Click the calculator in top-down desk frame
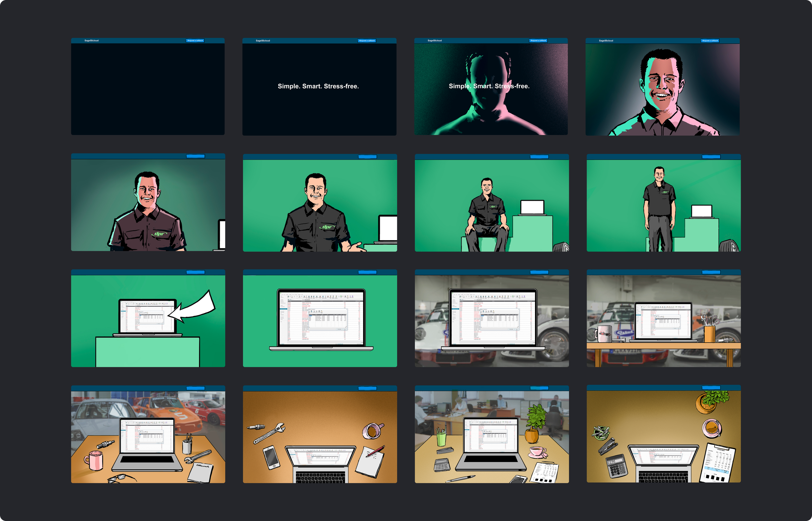The image size is (812, 521). 616,466
